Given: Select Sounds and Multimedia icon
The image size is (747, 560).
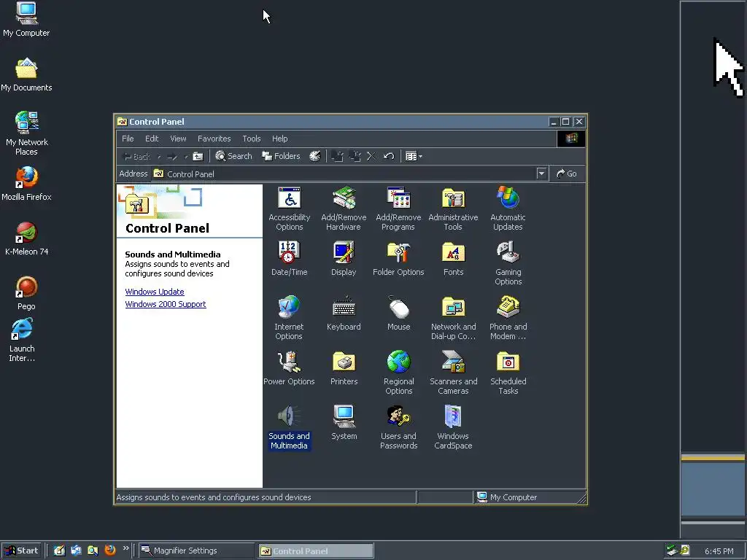Looking at the screenshot, I should click(x=289, y=427).
